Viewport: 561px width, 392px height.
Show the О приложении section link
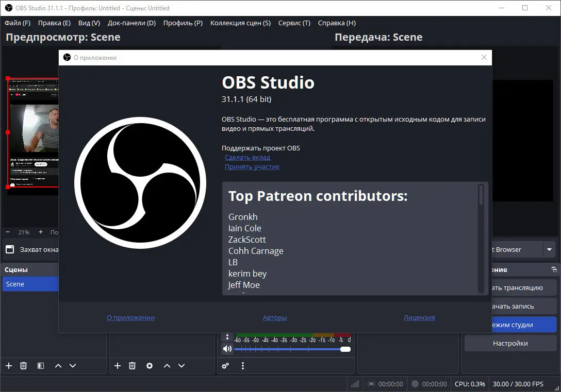tap(130, 317)
